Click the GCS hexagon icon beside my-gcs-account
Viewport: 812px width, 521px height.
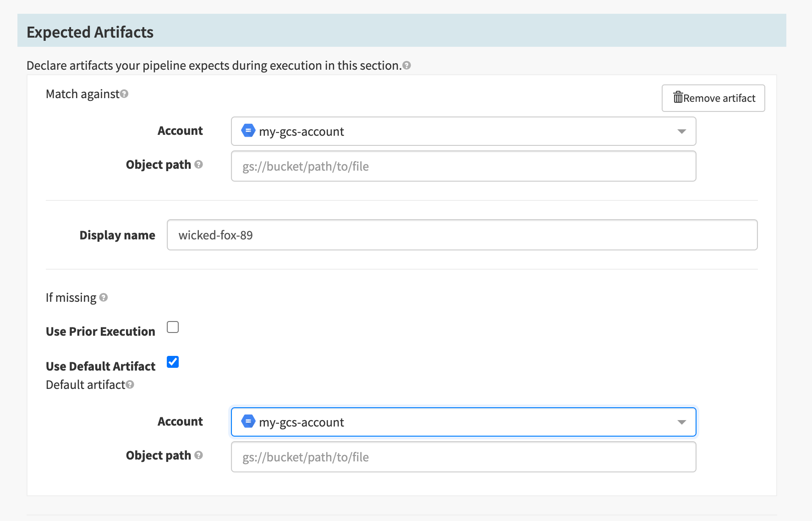247,131
